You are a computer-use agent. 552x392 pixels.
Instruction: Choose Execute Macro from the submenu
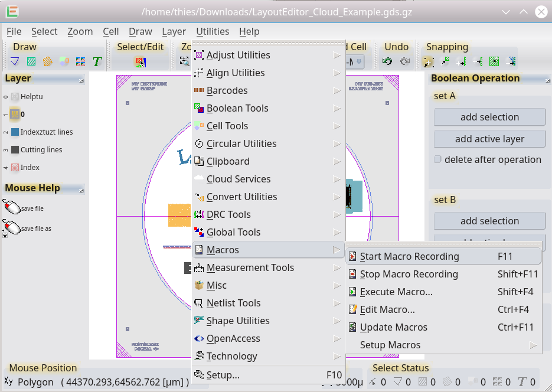coord(396,292)
